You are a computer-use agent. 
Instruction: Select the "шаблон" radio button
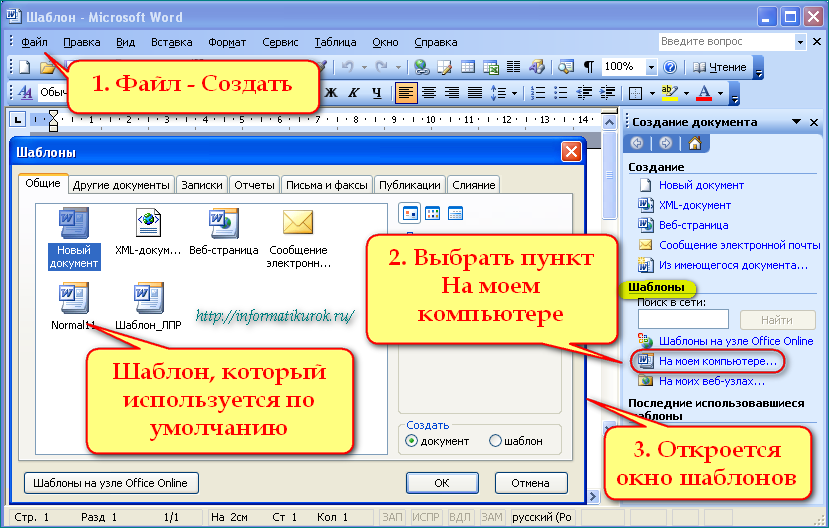click(495, 441)
